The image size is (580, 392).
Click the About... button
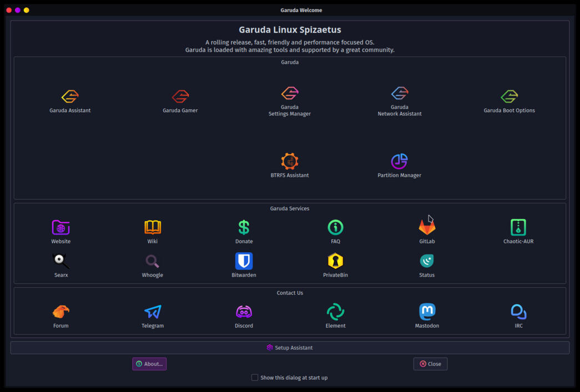(149, 364)
